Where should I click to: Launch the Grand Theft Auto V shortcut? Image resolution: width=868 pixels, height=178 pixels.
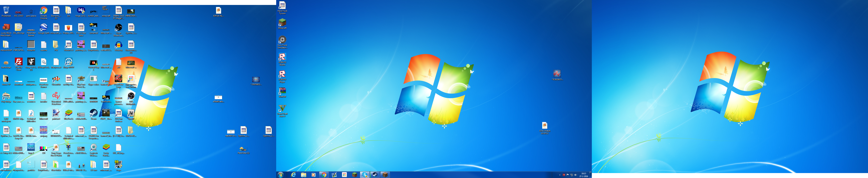tap(282, 111)
